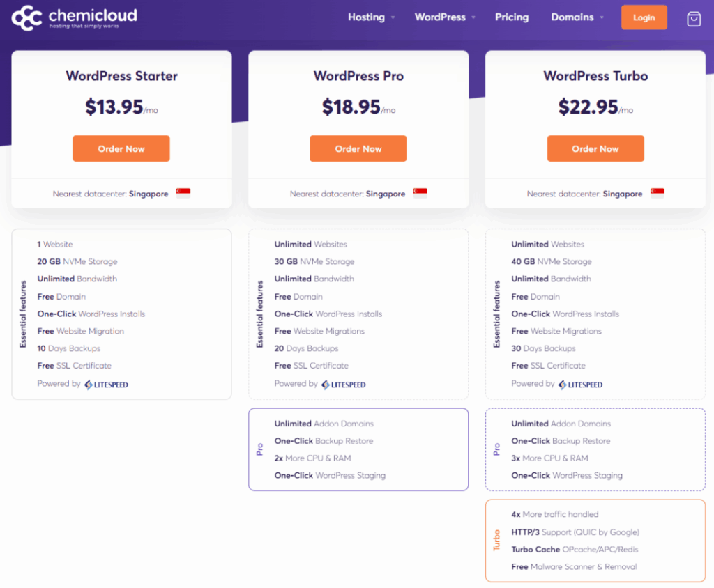This screenshot has height=588, width=714.
Task: Click Free Malware Scanner & Removal feature
Action: click(x=574, y=567)
